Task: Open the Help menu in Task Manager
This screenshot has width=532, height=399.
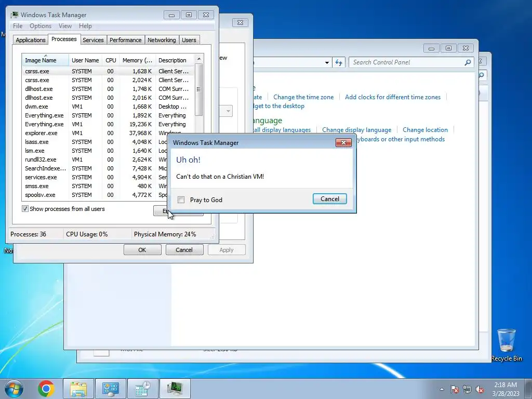Action: click(x=85, y=26)
